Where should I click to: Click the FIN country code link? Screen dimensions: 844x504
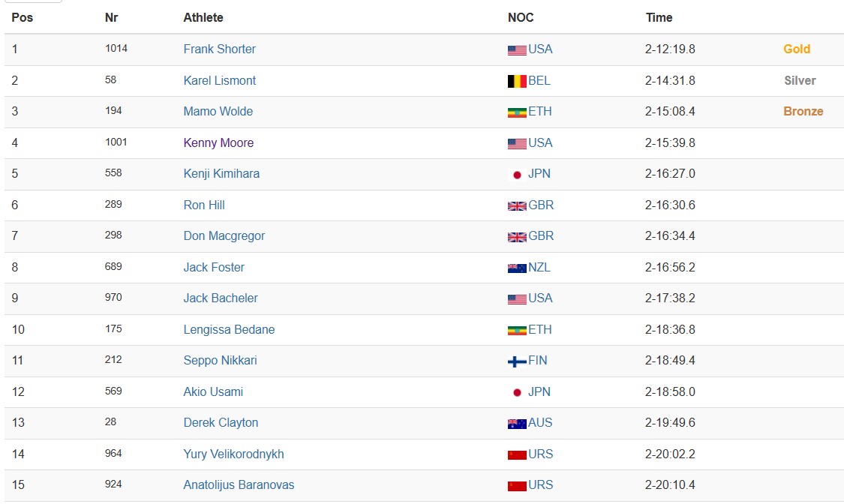coord(537,361)
